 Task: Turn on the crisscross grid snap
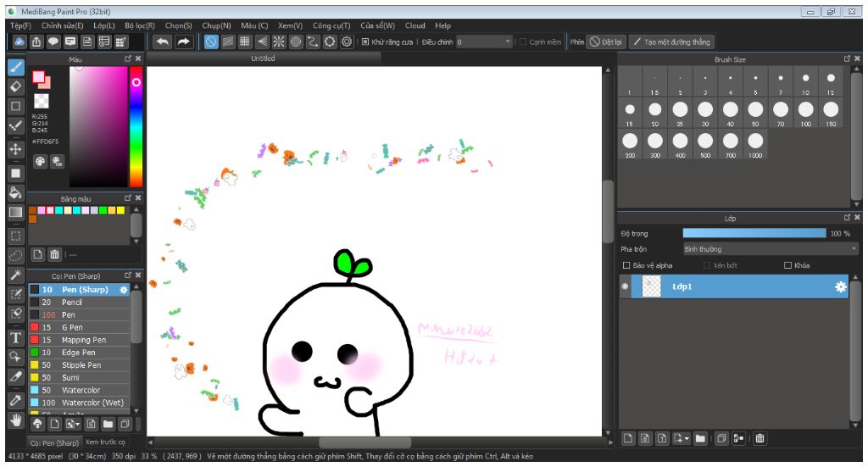[245, 42]
